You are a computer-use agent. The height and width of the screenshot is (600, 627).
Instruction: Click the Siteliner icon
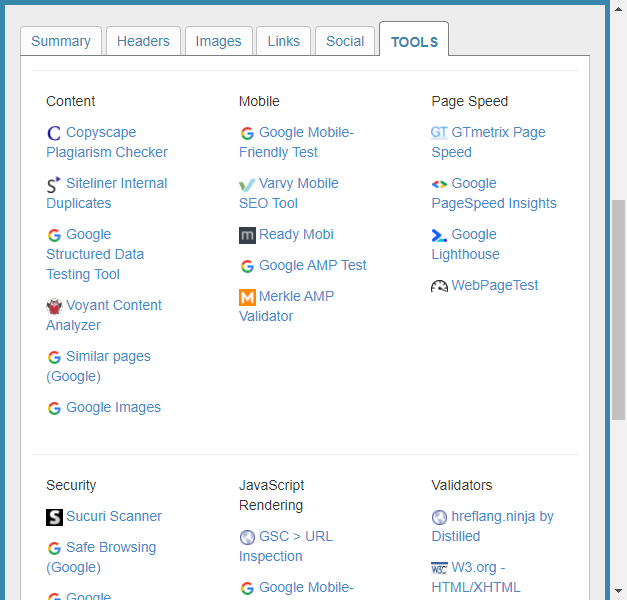coord(54,184)
